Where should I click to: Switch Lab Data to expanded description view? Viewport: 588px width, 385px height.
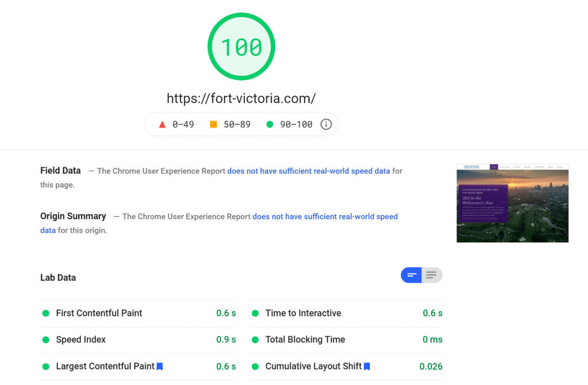pyautogui.click(x=432, y=275)
